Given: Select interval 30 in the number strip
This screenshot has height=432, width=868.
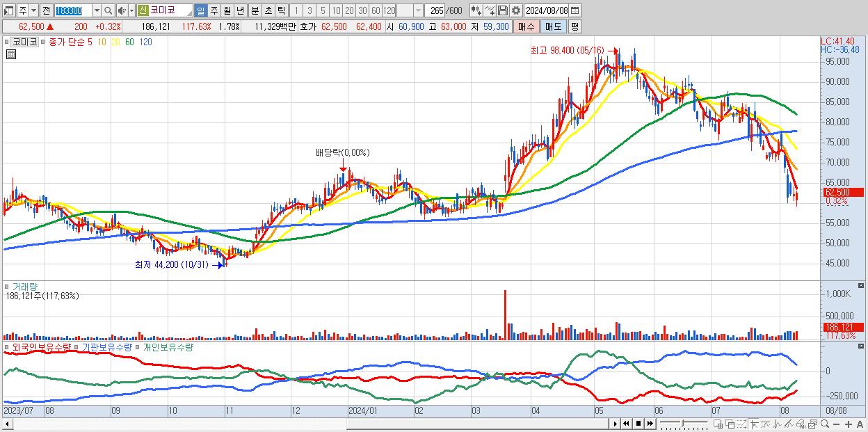Looking at the screenshot, I should (x=362, y=10).
